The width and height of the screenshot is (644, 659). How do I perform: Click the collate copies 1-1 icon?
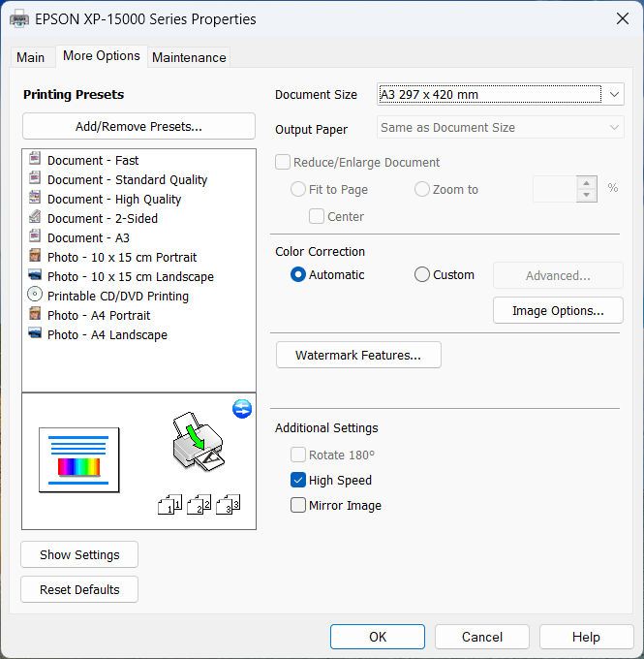(169, 504)
